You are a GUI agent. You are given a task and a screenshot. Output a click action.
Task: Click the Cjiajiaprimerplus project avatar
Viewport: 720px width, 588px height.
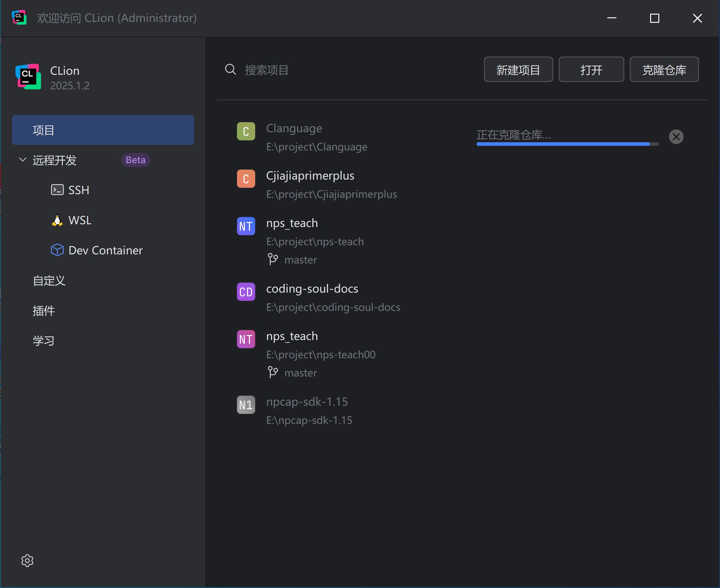(246, 178)
